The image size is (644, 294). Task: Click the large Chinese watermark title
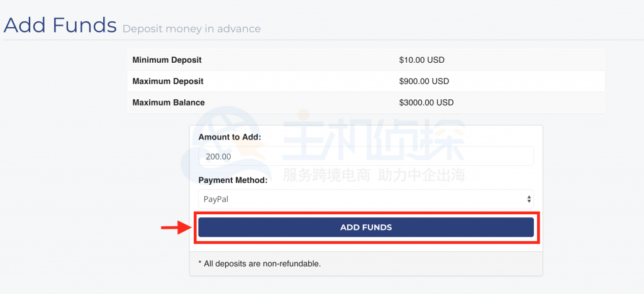(374, 139)
